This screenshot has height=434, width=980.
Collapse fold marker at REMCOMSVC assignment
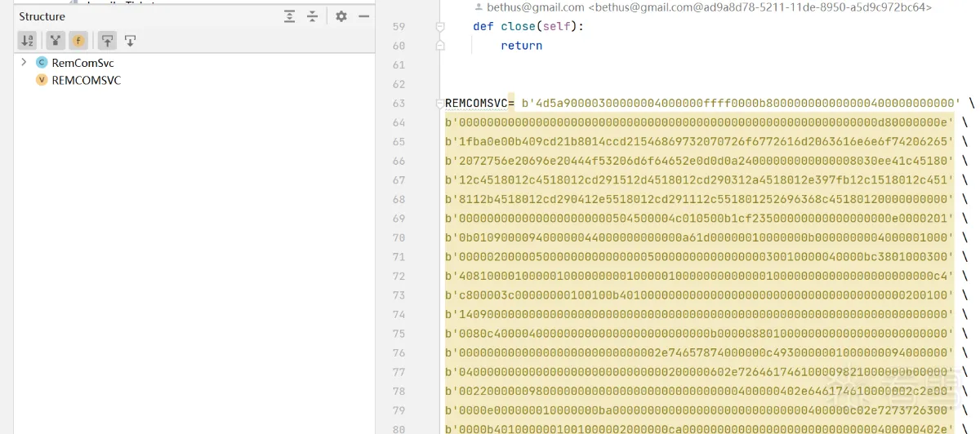tap(440, 104)
